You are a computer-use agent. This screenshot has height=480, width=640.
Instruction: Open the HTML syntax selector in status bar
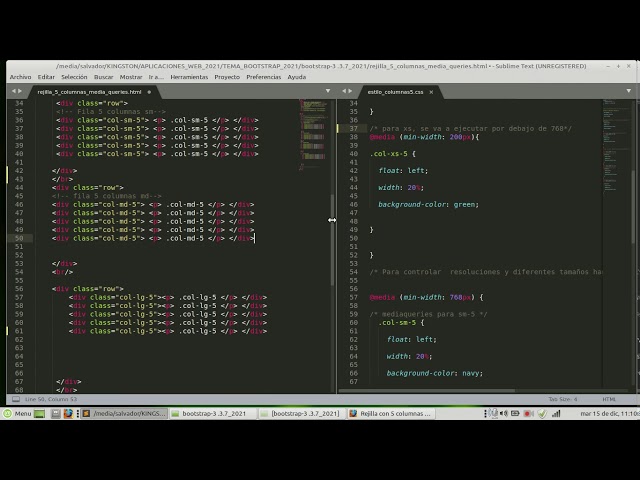point(609,399)
